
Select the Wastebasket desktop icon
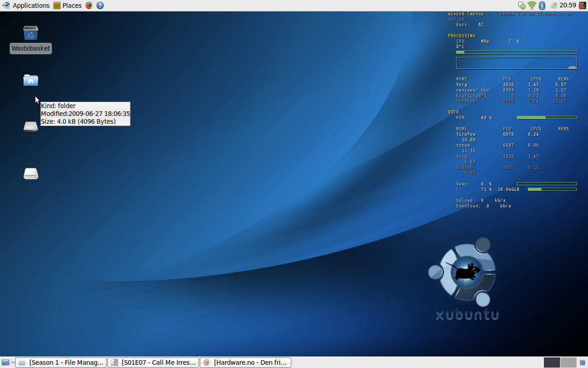[x=31, y=33]
